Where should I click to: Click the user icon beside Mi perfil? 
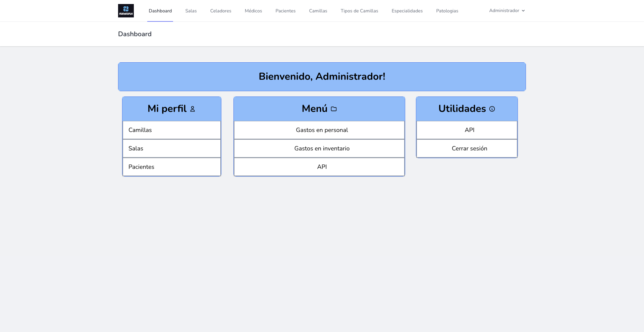(193, 109)
